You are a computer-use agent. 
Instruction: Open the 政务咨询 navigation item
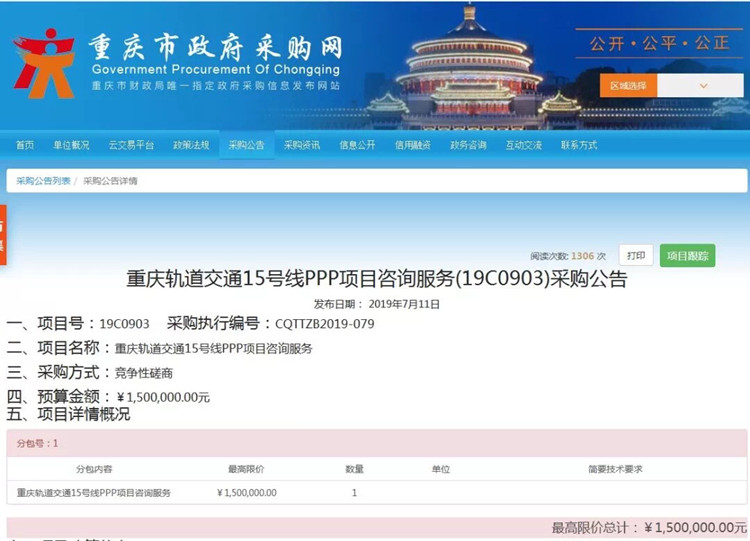(468, 145)
